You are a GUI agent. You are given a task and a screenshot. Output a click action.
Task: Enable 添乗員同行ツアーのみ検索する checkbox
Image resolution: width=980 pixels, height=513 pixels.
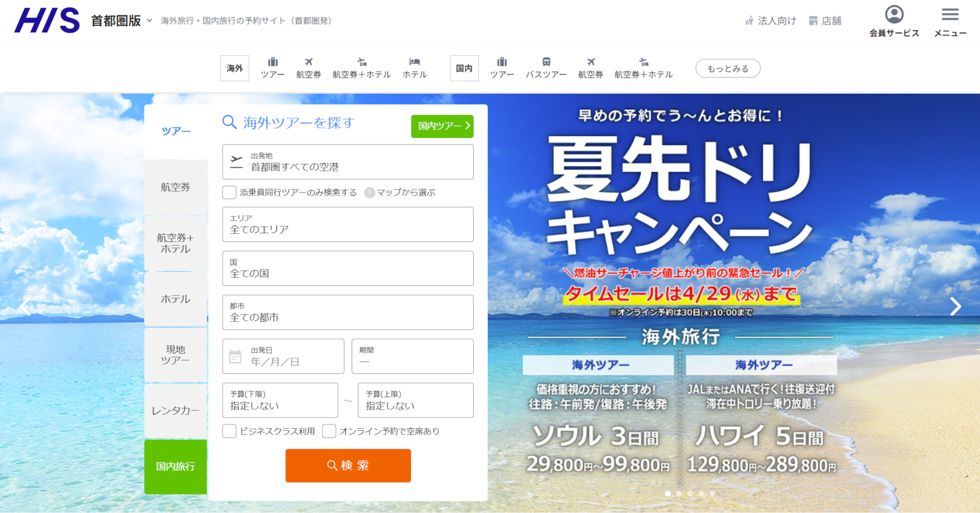pyautogui.click(x=229, y=192)
